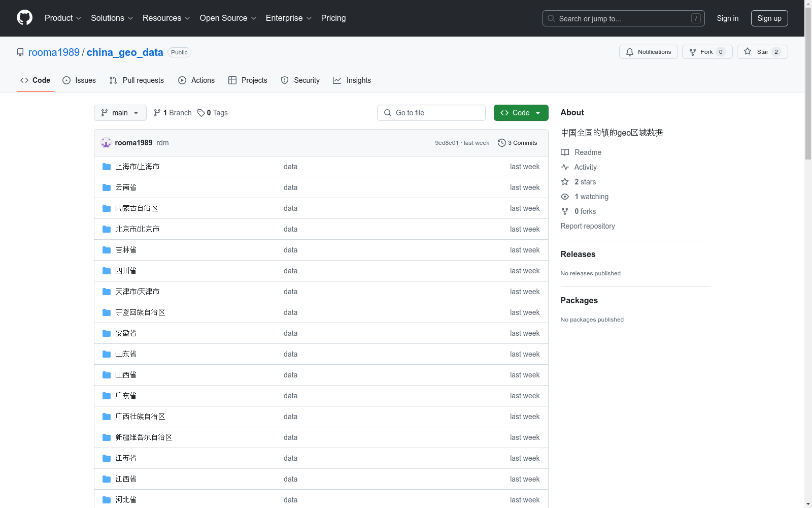Switch to the Insights tab

click(352, 80)
